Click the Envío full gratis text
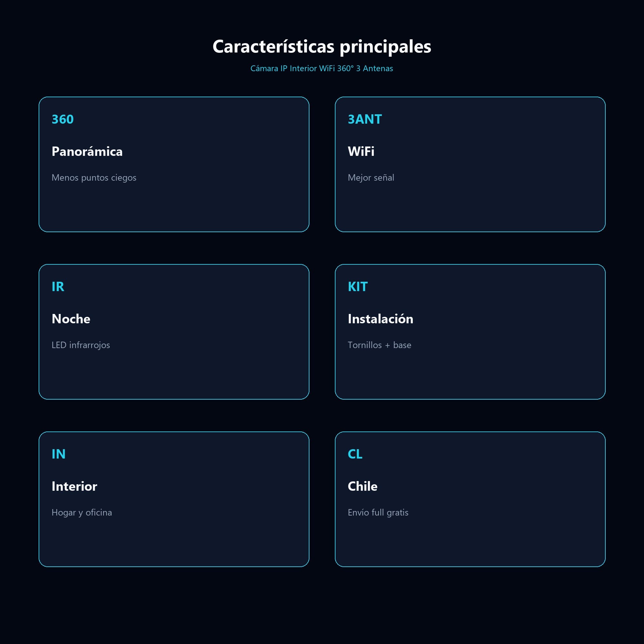This screenshot has height=644, width=644. (378, 512)
